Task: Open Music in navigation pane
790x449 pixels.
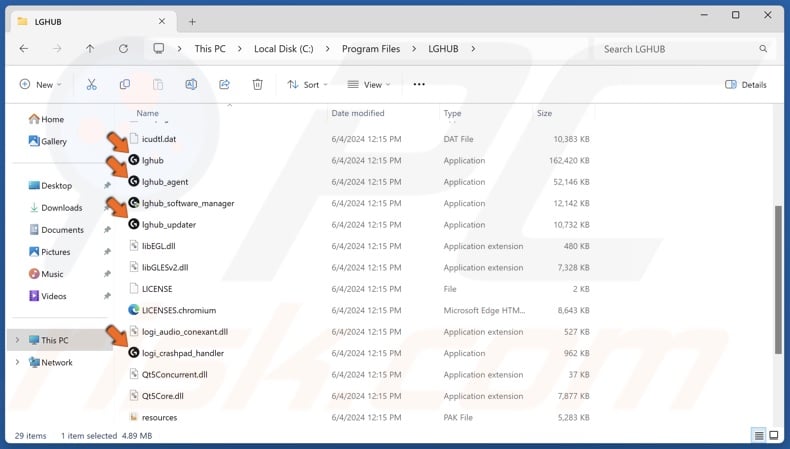Action: pyautogui.click(x=46, y=274)
